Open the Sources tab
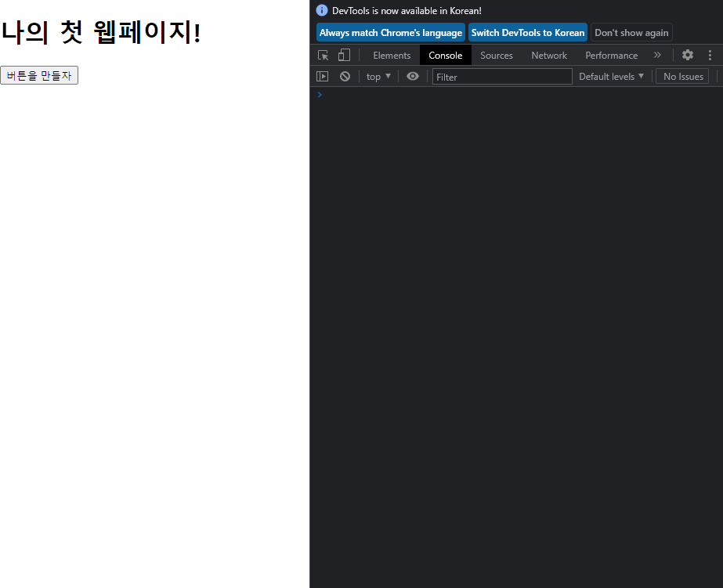This screenshot has height=588, width=723. click(496, 56)
